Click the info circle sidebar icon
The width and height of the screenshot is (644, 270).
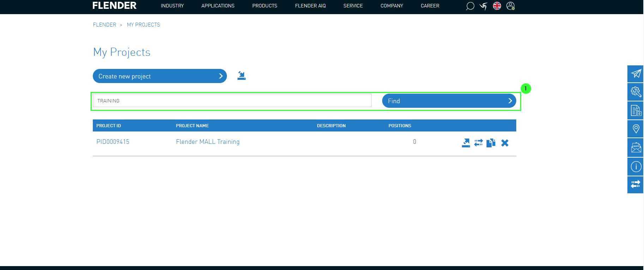point(636,166)
